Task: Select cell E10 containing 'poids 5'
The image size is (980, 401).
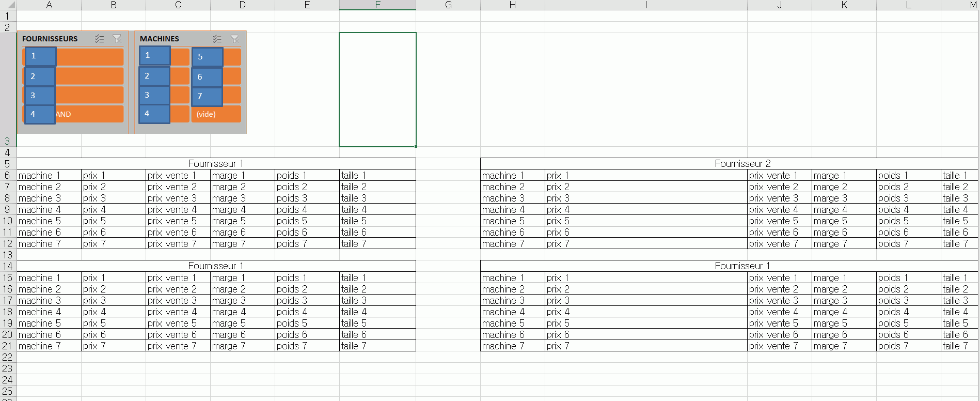Action: click(x=307, y=221)
